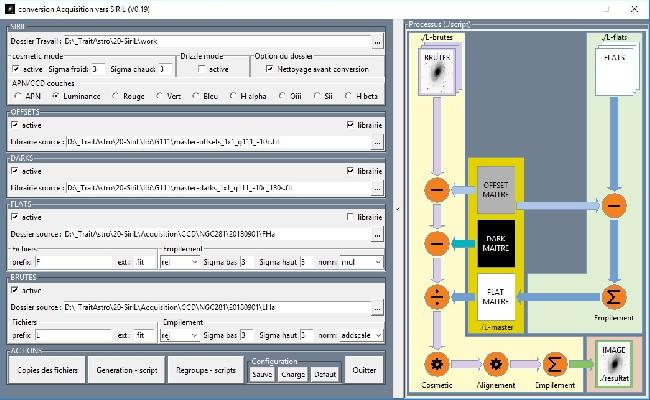This screenshot has width=650, height=400.
Task: Open the FLATS empilement method dropdown
Action: 179,262
